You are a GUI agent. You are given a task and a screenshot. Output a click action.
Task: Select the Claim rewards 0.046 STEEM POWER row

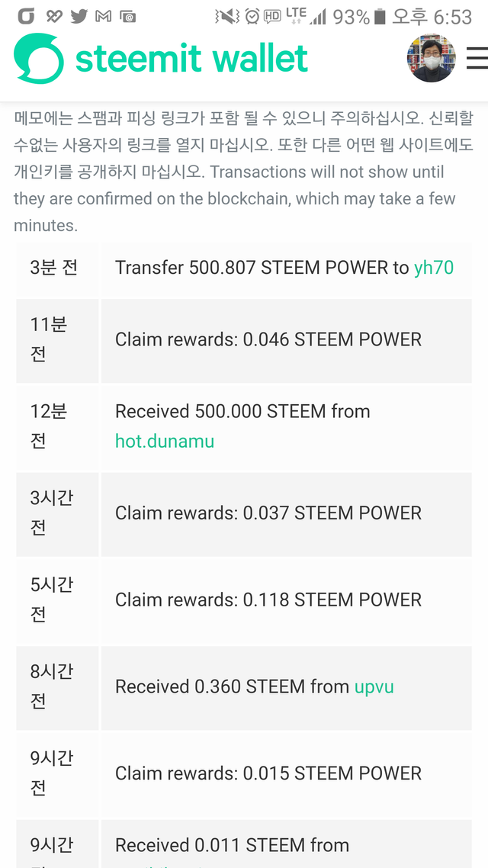[244, 340]
